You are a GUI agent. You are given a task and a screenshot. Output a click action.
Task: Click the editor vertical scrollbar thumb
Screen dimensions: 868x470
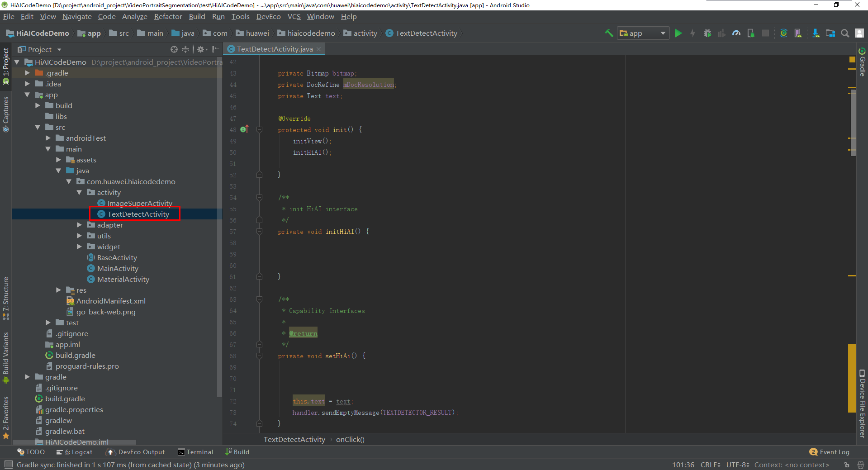point(853,122)
